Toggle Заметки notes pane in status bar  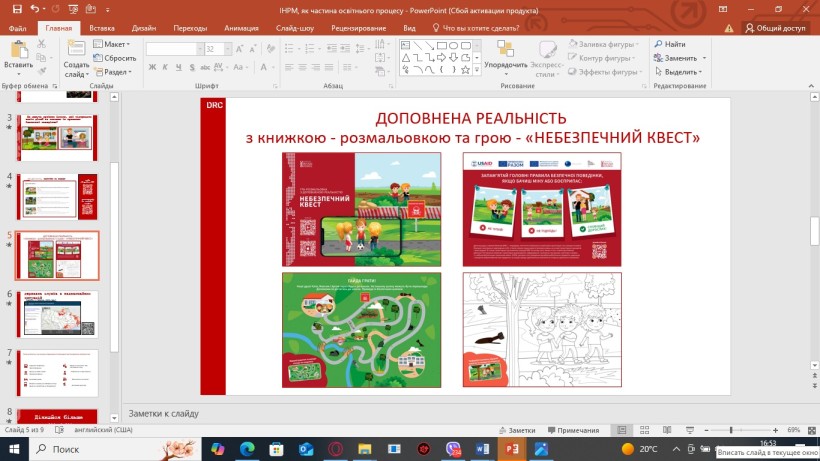pos(517,430)
